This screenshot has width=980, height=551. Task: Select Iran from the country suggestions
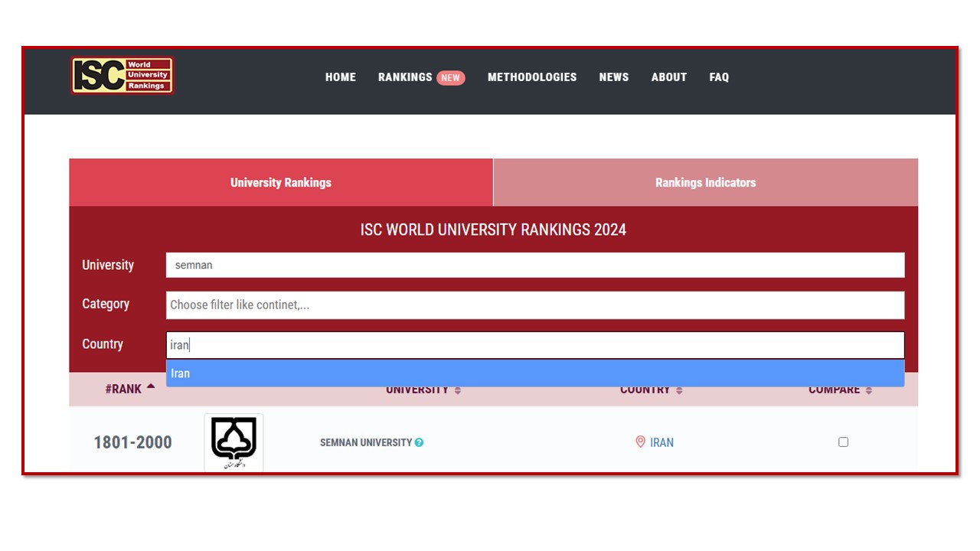[x=534, y=373]
